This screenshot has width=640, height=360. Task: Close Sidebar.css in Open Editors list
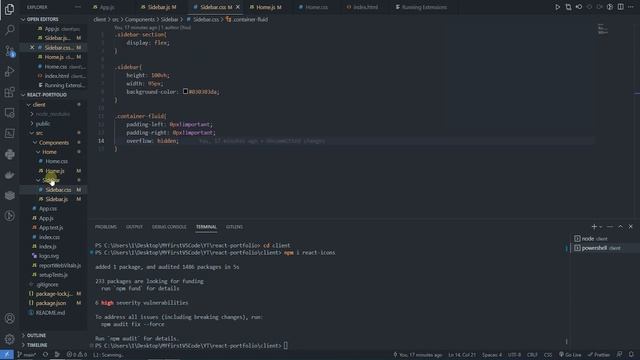pyautogui.click(x=32, y=47)
